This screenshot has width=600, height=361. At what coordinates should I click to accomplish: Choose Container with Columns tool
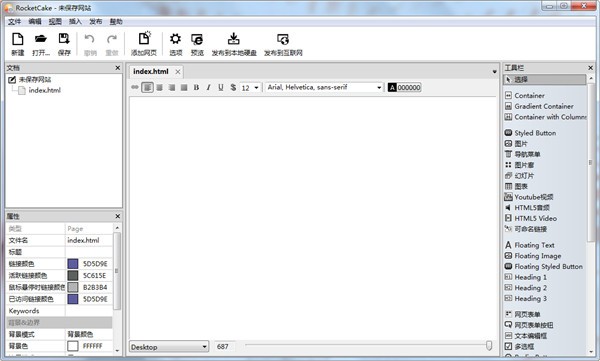tap(546, 117)
